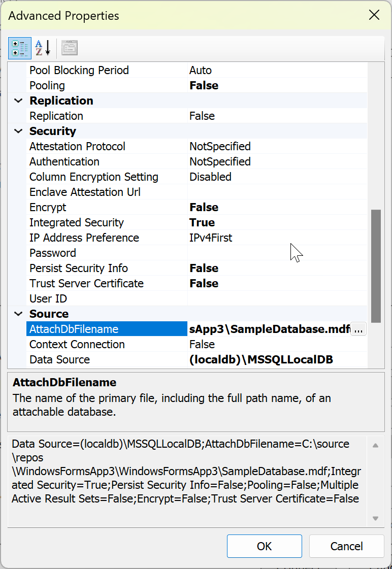Image resolution: width=392 pixels, height=569 pixels.
Task: Open the Property Pages icon
Action: [70, 47]
